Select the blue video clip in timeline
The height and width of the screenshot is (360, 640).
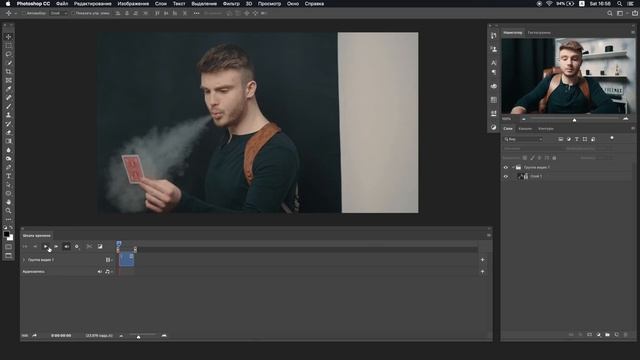tap(127, 260)
